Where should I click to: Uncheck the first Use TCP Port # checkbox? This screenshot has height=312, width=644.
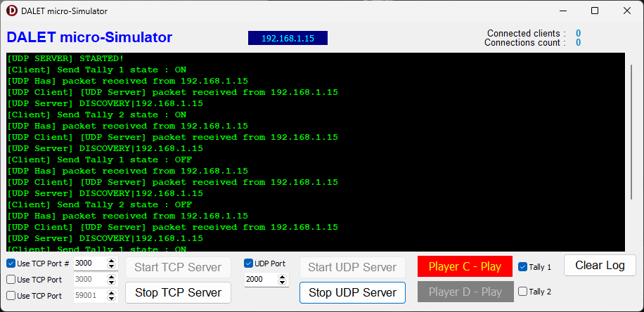click(11, 264)
